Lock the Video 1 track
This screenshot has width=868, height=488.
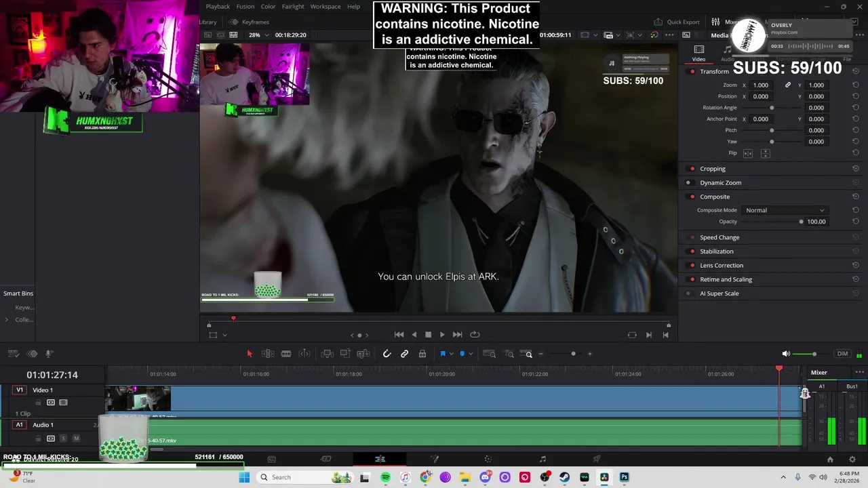click(38, 403)
